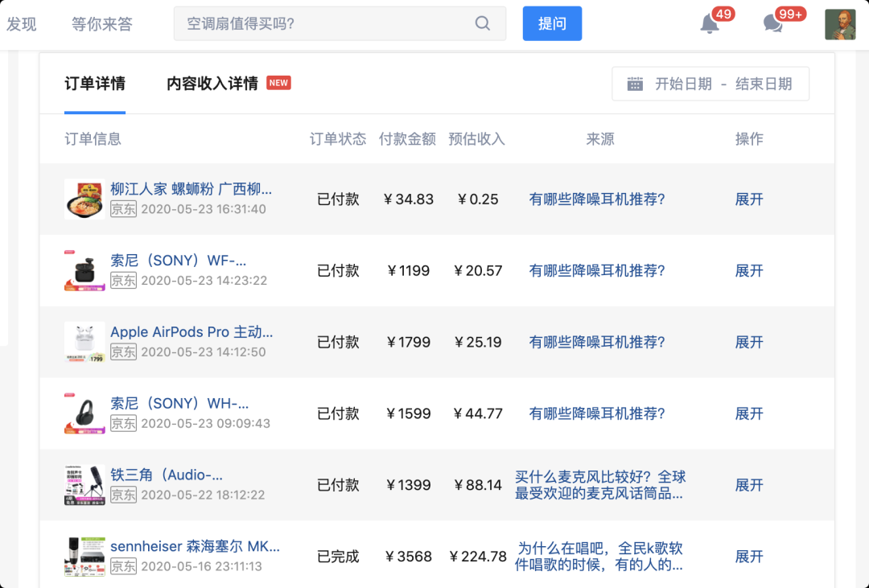
Task: Select the 订单详情 tab
Action: 95,84
